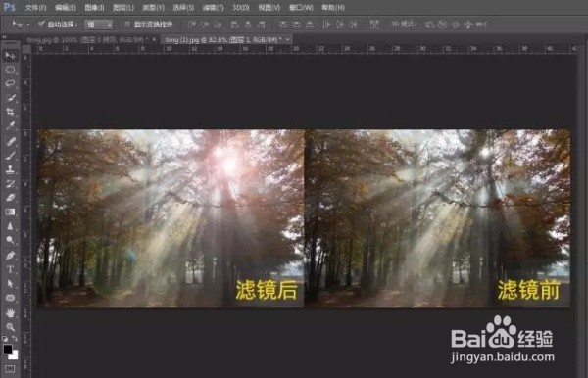The height and width of the screenshot is (378, 588).
Task: Open the 滤镜(T) menu
Action: click(213, 7)
